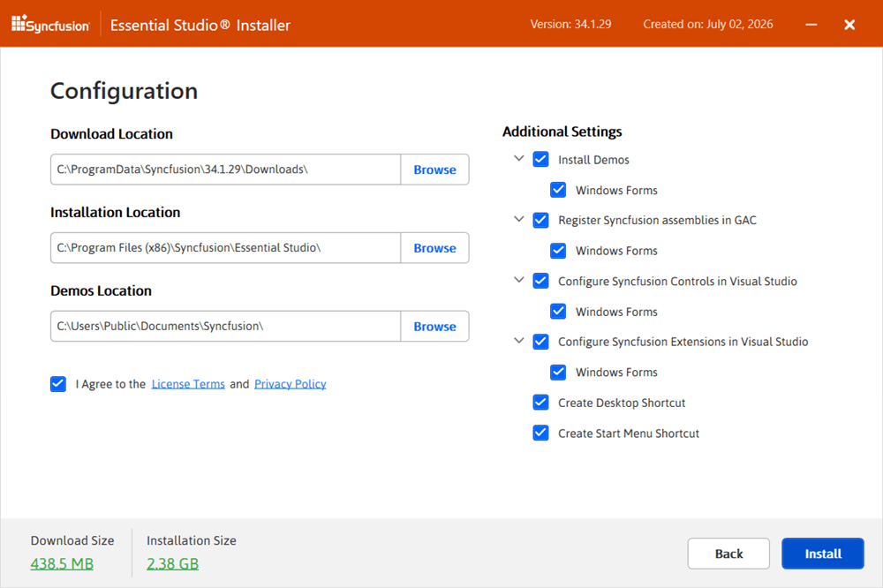Click the Installation Size label
Screen dimensions: 883x588
coord(192,540)
